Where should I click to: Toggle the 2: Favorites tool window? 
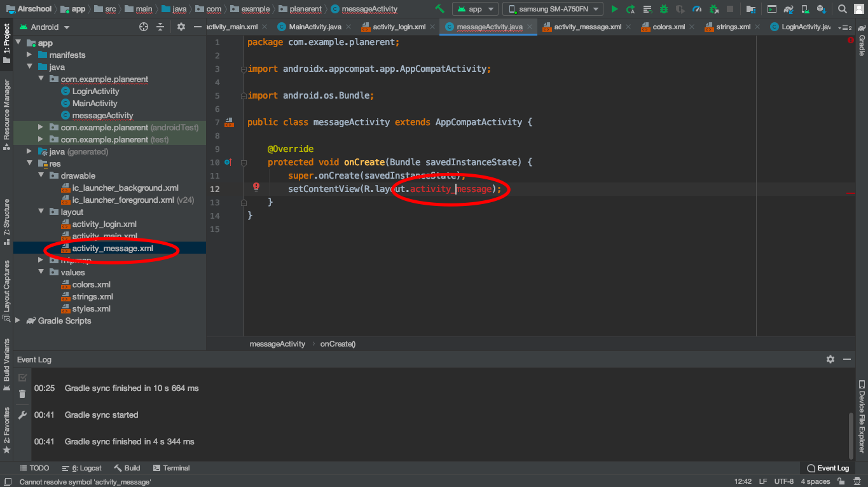pyautogui.click(x=6, y=430)
